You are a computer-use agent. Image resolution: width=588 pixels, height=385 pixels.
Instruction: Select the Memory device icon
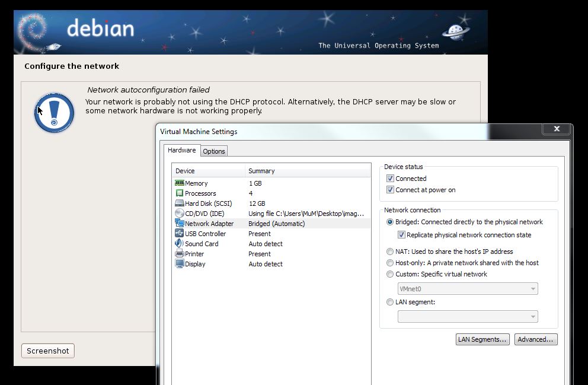[x=179, y=183]
